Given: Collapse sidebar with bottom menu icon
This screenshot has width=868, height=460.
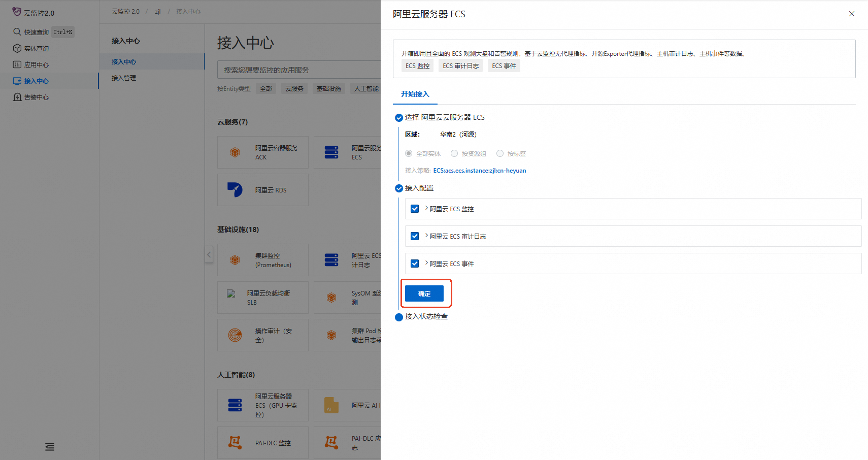Looking at the screenshot, I should (50, 447).
